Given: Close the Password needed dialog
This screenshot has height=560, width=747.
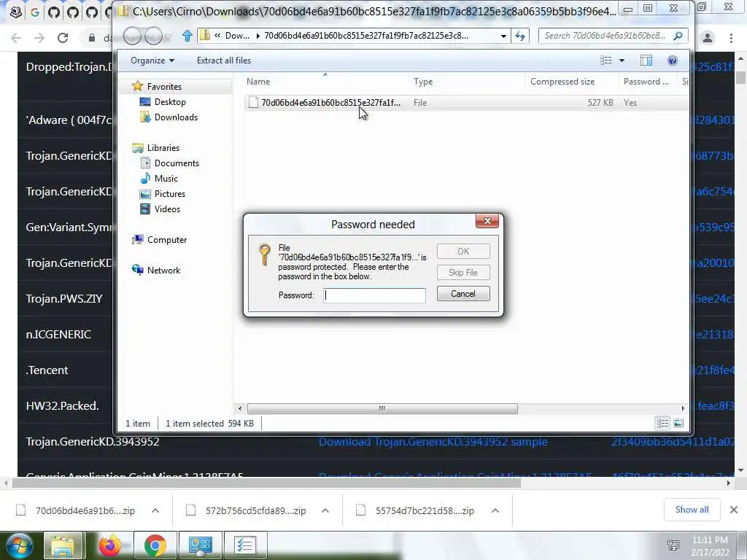Looking at the screenshot, I should click(487, 220).
